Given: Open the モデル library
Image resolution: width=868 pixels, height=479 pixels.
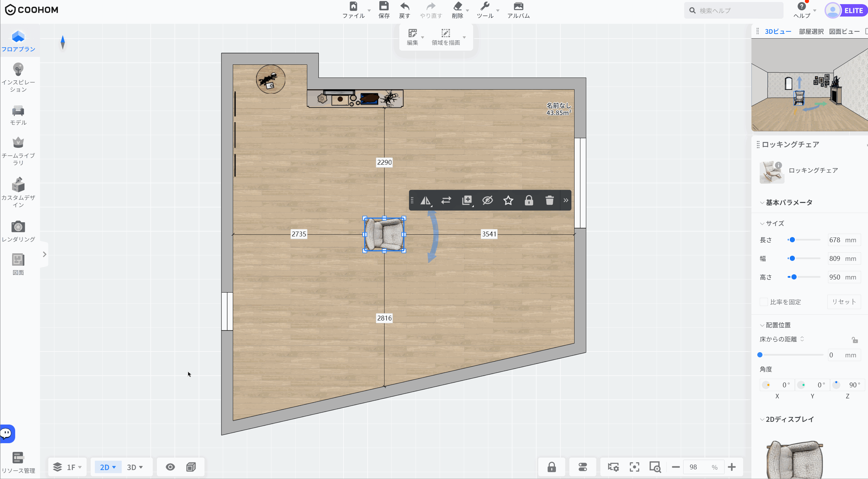Looking at the screenshot, I should pos(18,115).
